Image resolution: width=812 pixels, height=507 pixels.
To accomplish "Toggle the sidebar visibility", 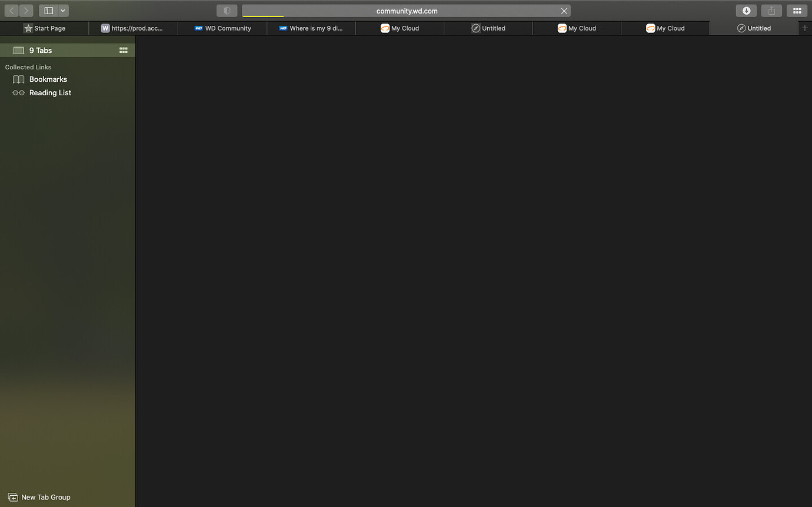I will pos(48,10).
